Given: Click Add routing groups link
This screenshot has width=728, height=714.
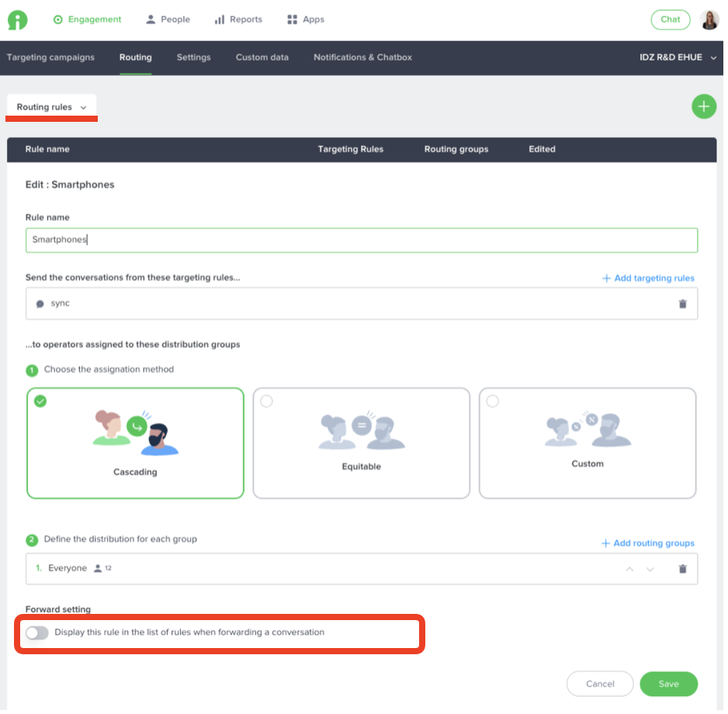Looking at the screenshot, I should [648, 543].
